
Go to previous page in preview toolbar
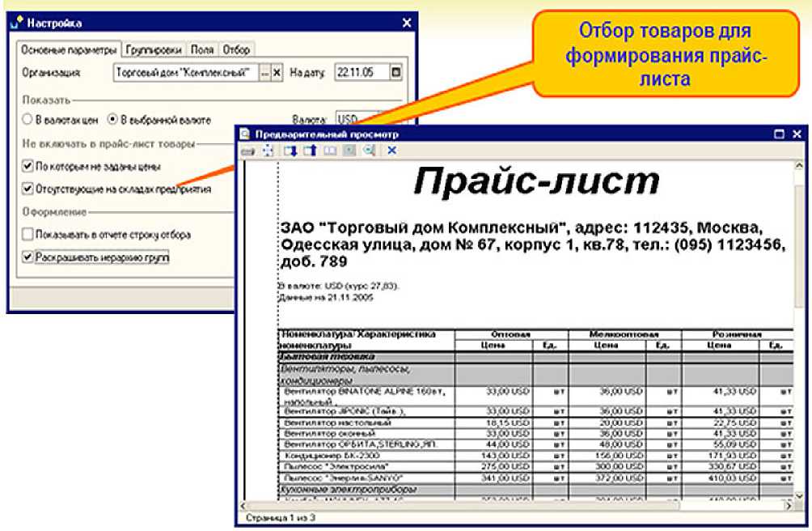click(310, 151)
